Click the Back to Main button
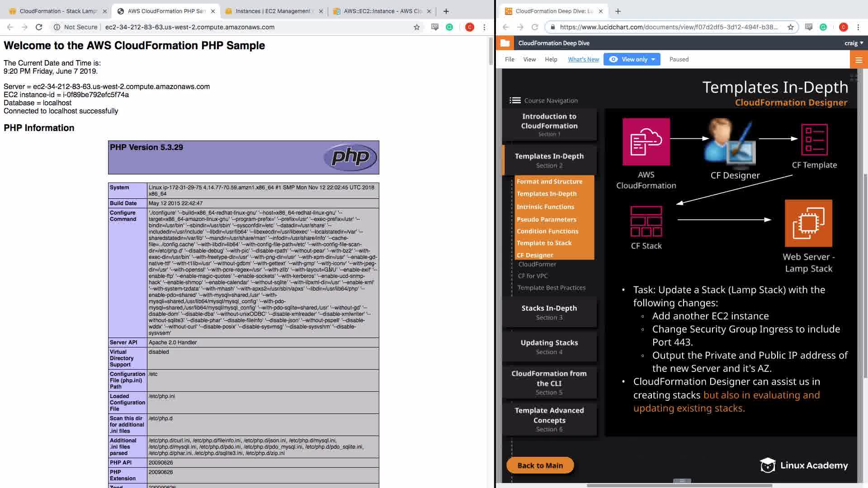 [x=540, y=465]
